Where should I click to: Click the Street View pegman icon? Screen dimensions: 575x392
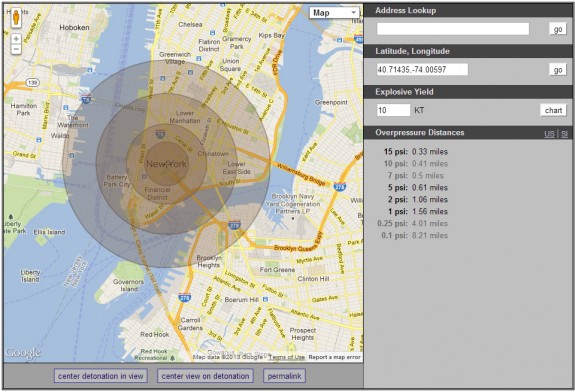click(x=16, y=17)
